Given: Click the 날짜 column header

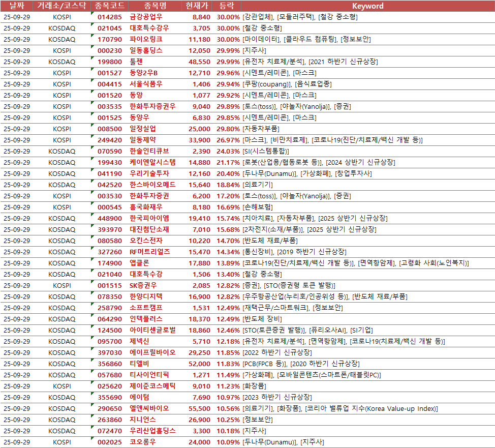Looking at the screenshot, I should click(x=16, y=6).
